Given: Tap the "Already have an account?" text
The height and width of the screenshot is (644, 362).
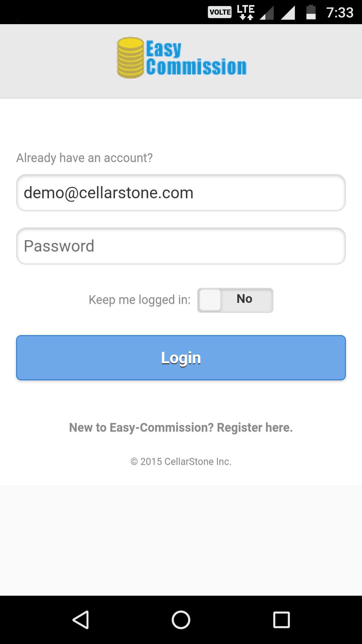Looking at the screenshot, I should [x=84, y=158].
